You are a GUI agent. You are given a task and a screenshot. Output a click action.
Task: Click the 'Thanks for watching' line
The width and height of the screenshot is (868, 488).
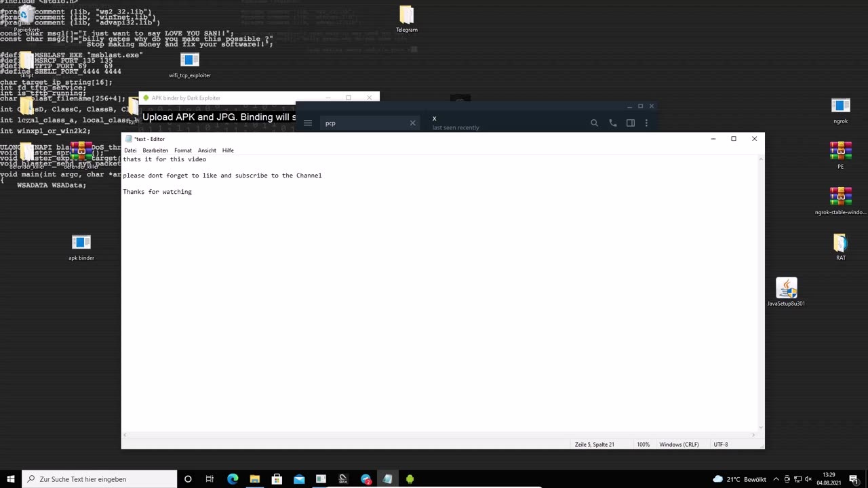point(157,192)
